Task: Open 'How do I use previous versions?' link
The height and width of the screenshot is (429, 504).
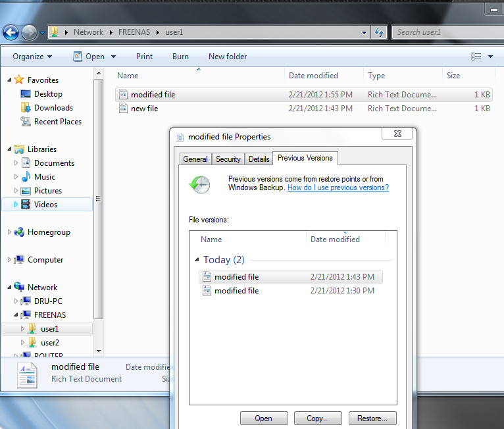Action: click(338, 188)
